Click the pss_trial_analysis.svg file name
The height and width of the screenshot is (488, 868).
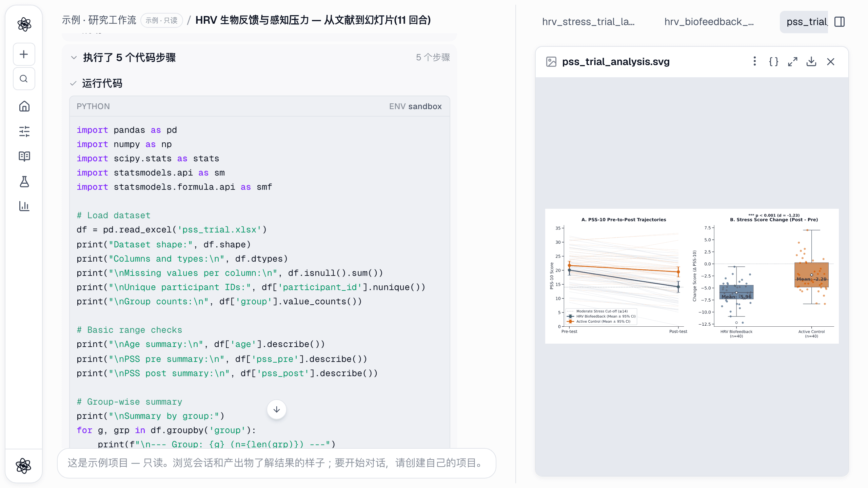click(616, 62)
